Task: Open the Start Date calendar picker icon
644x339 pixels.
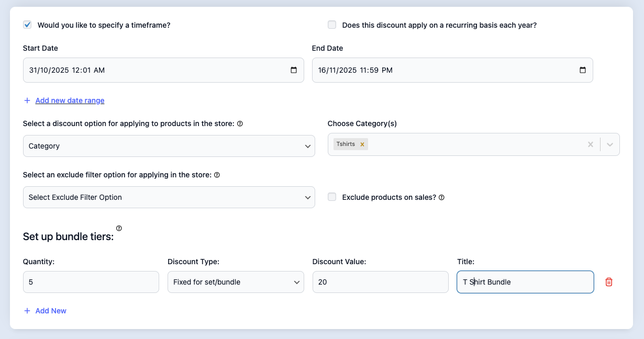Action: coord(294,70)
